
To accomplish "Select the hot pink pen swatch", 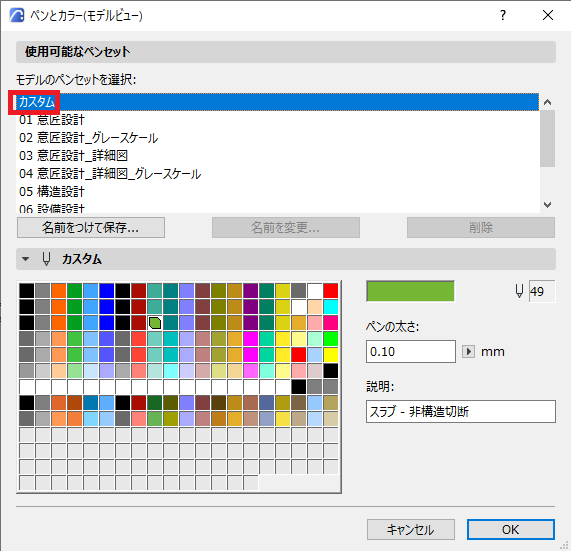I will click(x=331, y=323).
